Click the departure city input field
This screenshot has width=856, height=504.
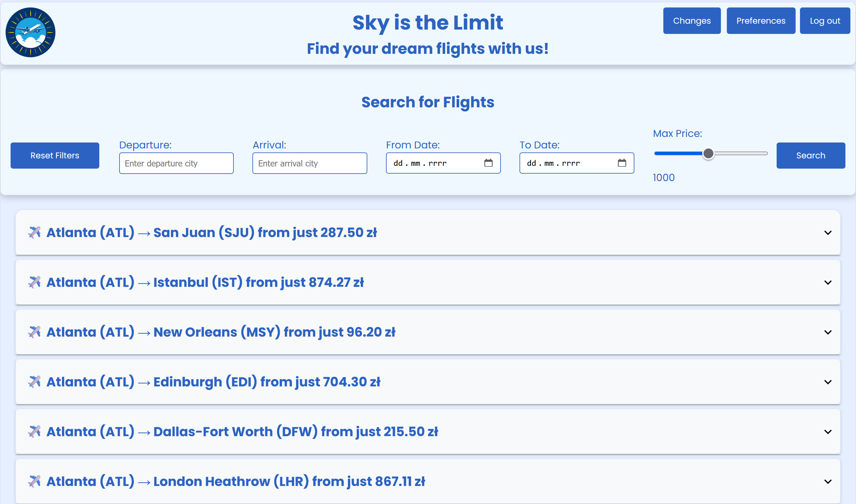coord(176,163)
